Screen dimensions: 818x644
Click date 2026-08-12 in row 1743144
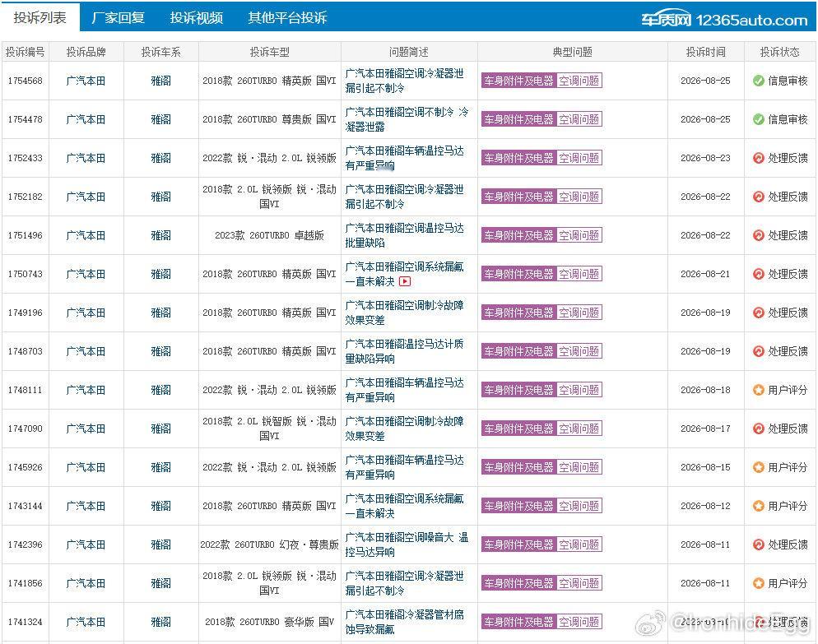click(705, 506)
